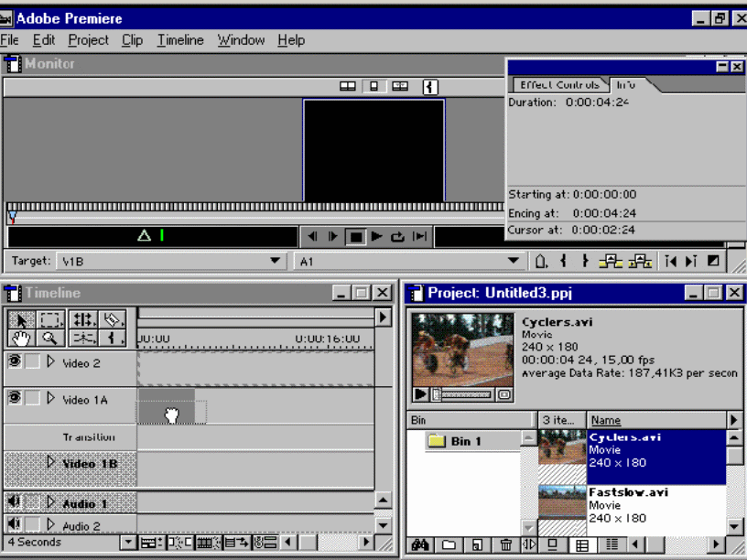
Task: Mute the Audio 1 track speaker
Action: pyautogui.click(x=15, y=501)
